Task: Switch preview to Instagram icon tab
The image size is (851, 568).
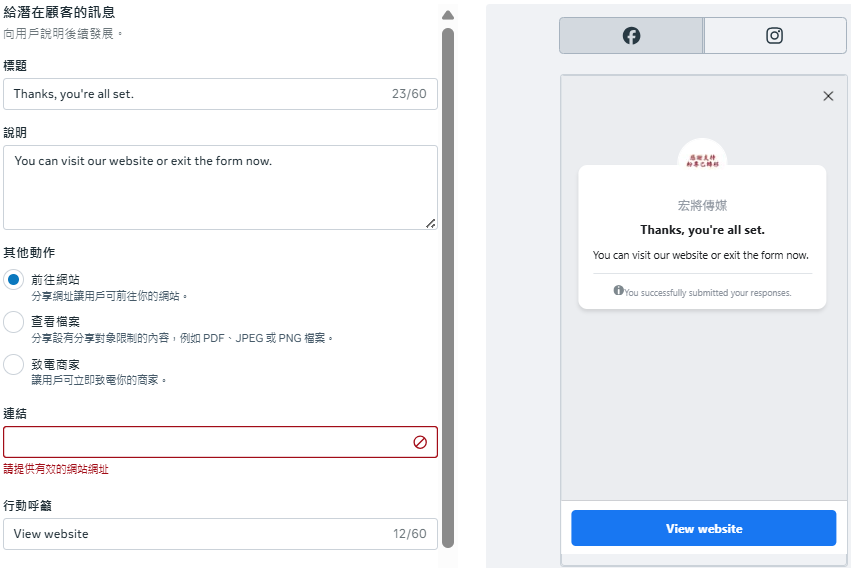Action: (774, 36)
